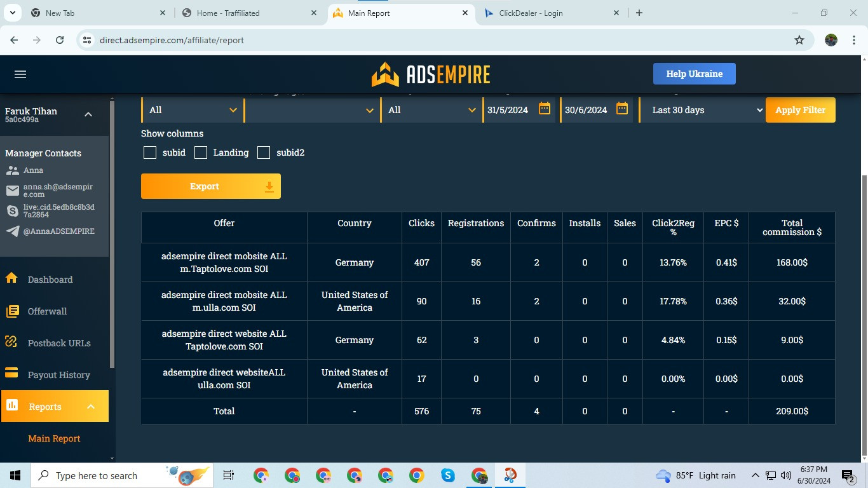This screenshot has height=488, width=868.
Task: Open the empty middle filter dropdown
Action: [x=311, y=110]
